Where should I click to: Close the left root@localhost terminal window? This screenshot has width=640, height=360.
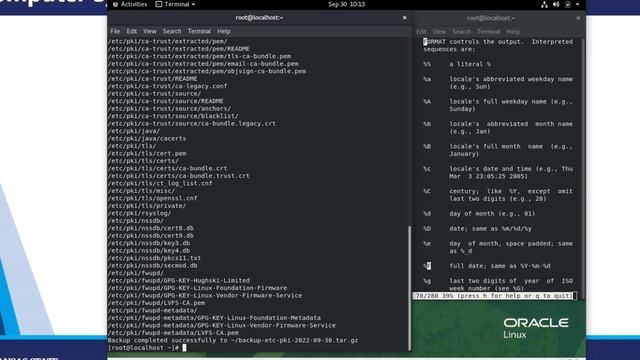point(404,18)
